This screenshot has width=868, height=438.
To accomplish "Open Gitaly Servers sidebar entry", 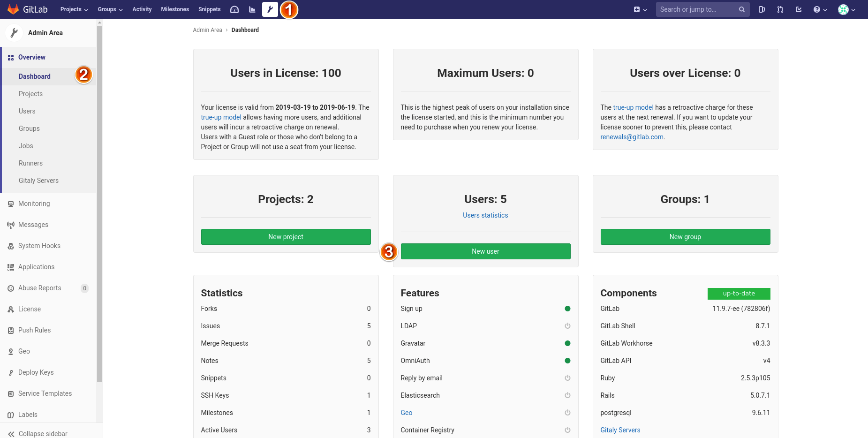I will [38, 181].
